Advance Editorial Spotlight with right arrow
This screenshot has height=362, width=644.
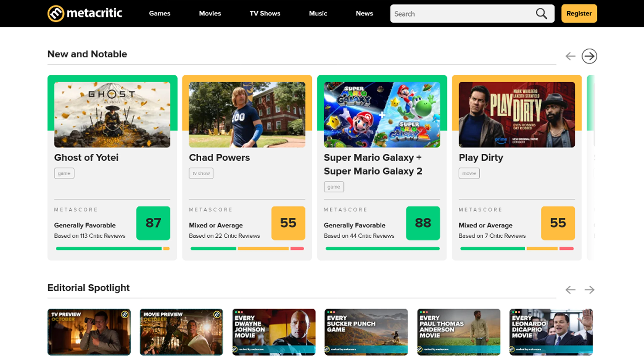point(589,290)
